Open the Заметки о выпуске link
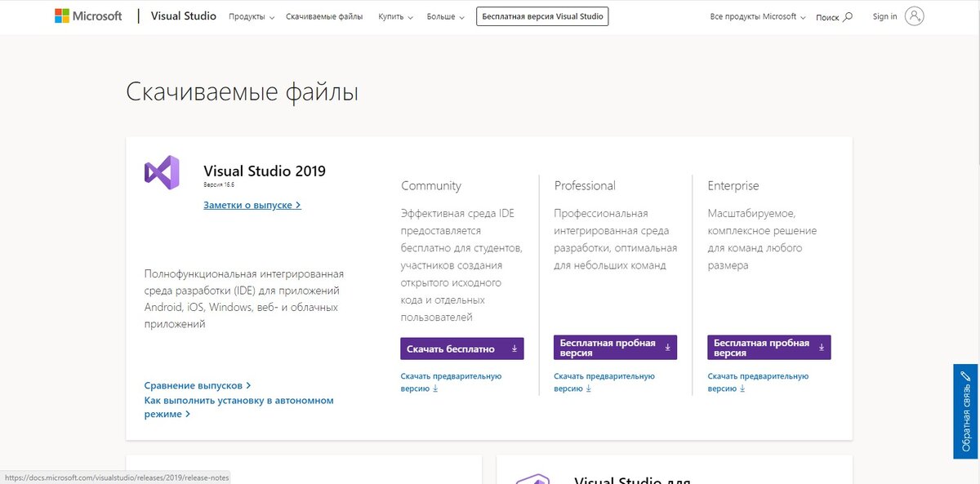Image resolution: width=980 pixels, height=484 pixels. (252, 205)
